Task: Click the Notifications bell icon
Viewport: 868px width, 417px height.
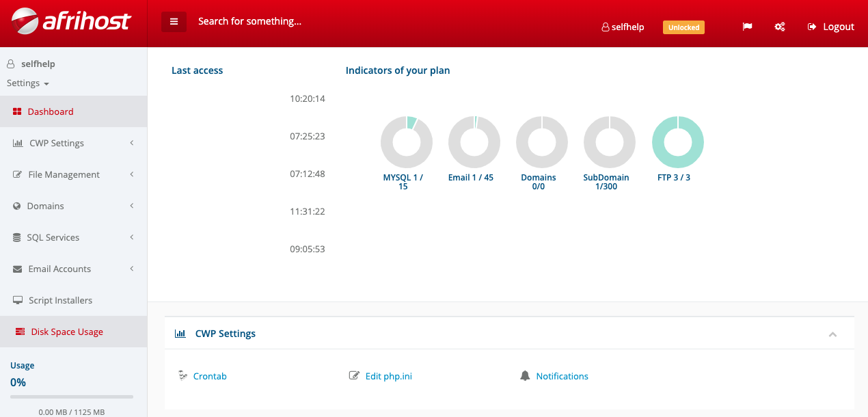Action: pos(525,376)
